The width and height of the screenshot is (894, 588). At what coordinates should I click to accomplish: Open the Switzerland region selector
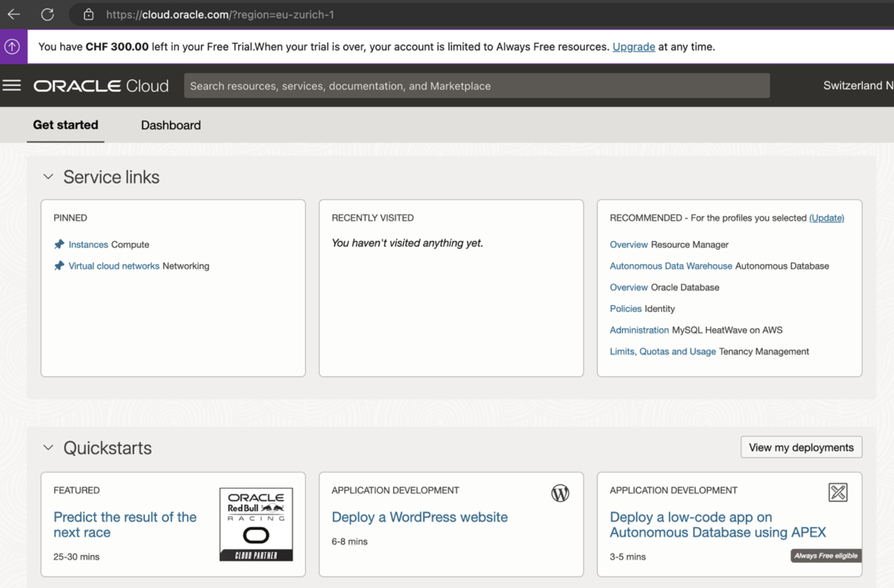(x=858, y=86)
